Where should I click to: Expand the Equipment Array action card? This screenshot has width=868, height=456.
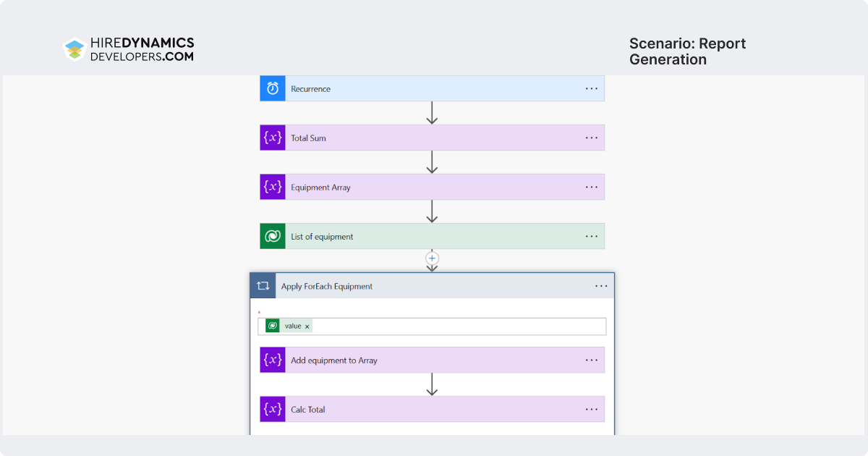(x=432, y=187)
